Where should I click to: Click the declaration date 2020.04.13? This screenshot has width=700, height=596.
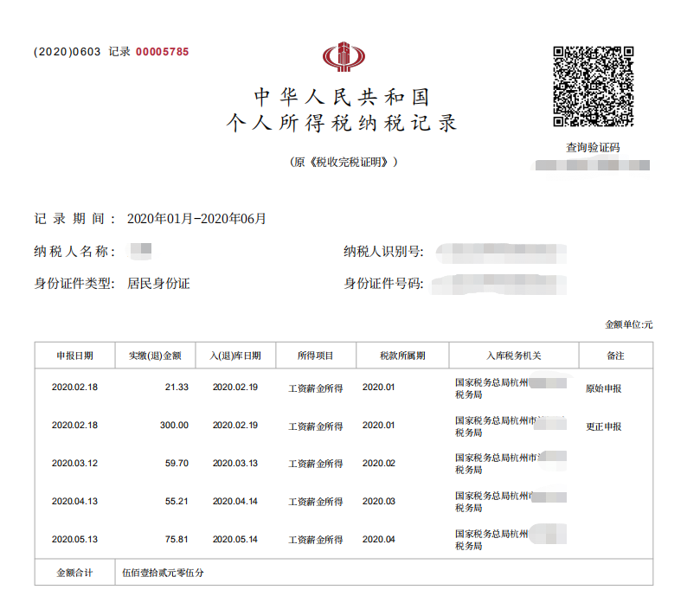click(74, 501)
